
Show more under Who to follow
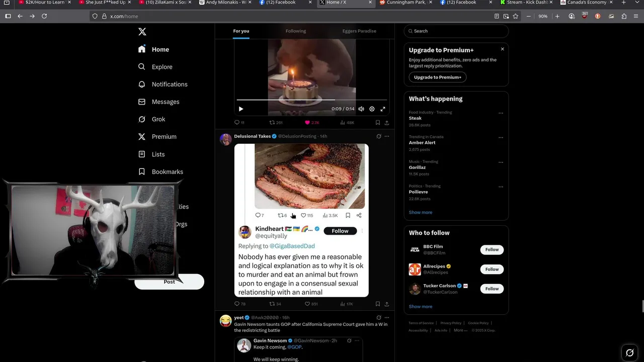coord(421,307)
